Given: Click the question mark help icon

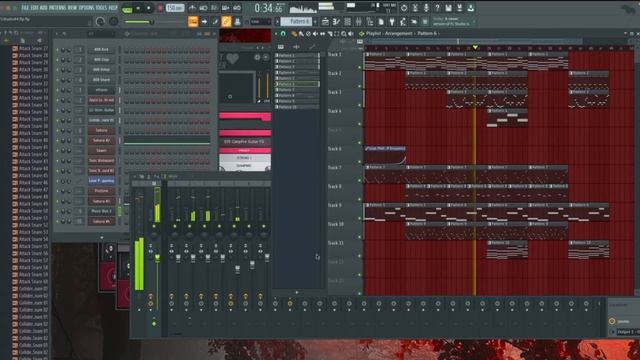Looking at the screenshot, I should coord(437,8).
